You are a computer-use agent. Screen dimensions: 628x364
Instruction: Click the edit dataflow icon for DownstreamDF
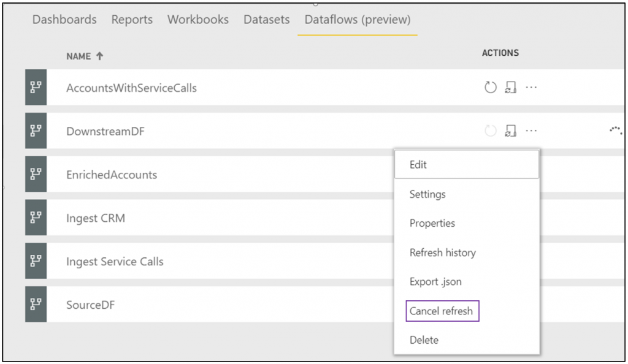pos(511,130)
